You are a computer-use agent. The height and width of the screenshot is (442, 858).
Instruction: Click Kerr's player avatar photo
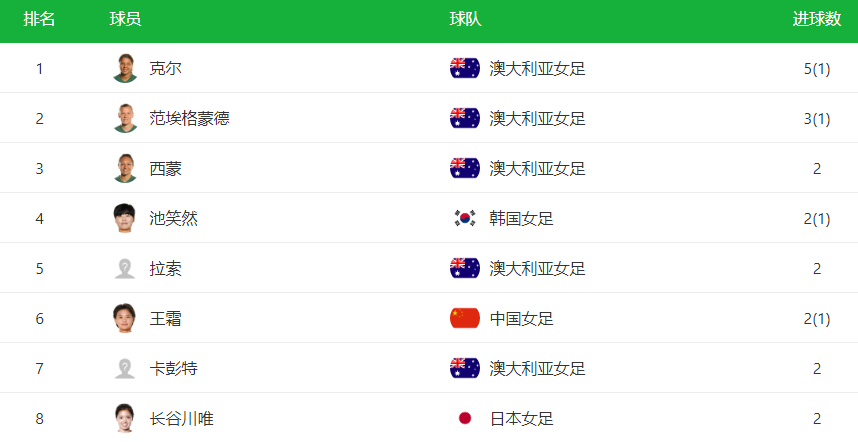tap(125, 68)
